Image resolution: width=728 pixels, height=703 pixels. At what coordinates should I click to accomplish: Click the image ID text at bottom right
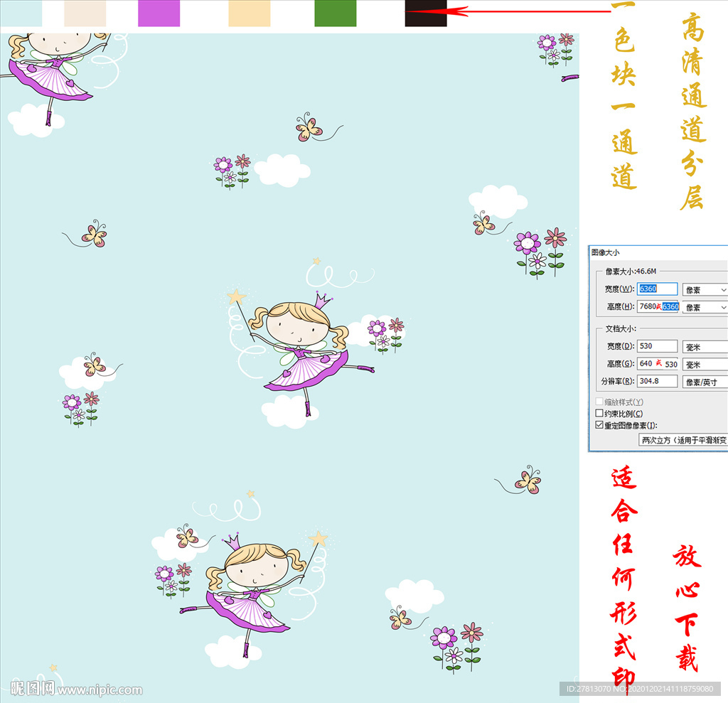[641, 689]
